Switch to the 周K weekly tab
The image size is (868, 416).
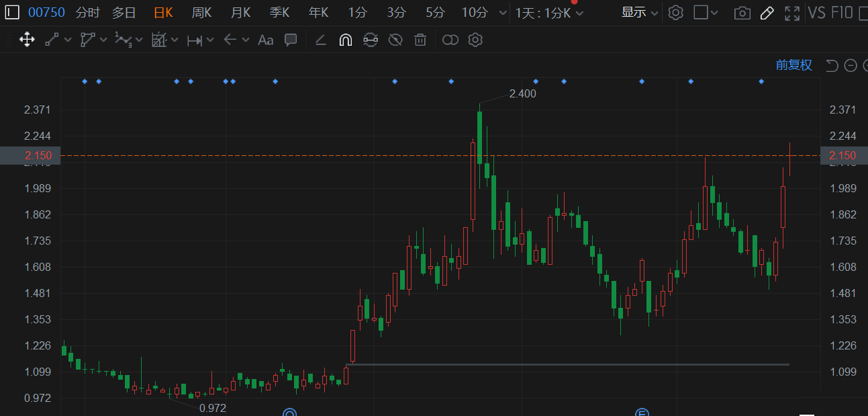click(x=202, y=12)
